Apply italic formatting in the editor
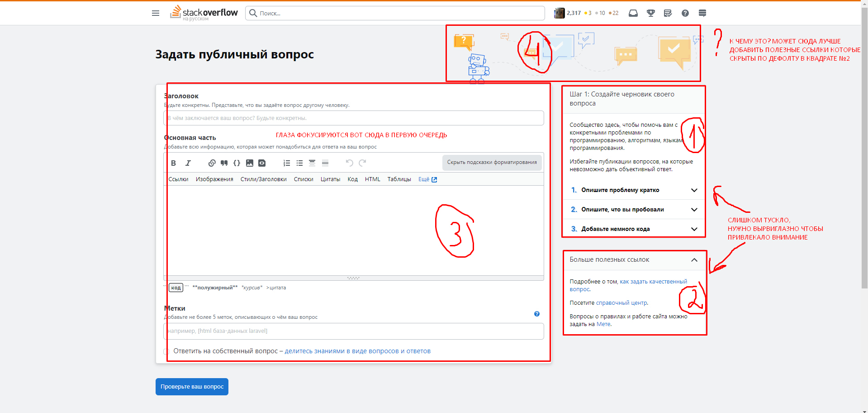Image resolution: width=868 pixels, height=413 pixels. pyautogui.click(x=188, y=163)
